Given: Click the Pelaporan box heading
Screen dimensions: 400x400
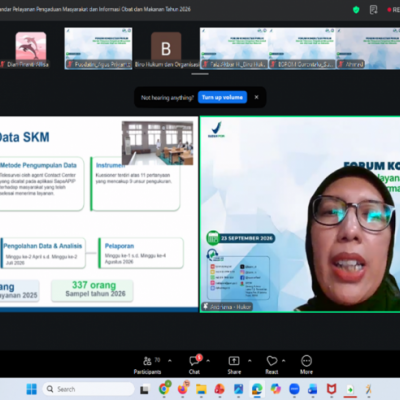Looking at the screenshot, I should coord(119,246).
